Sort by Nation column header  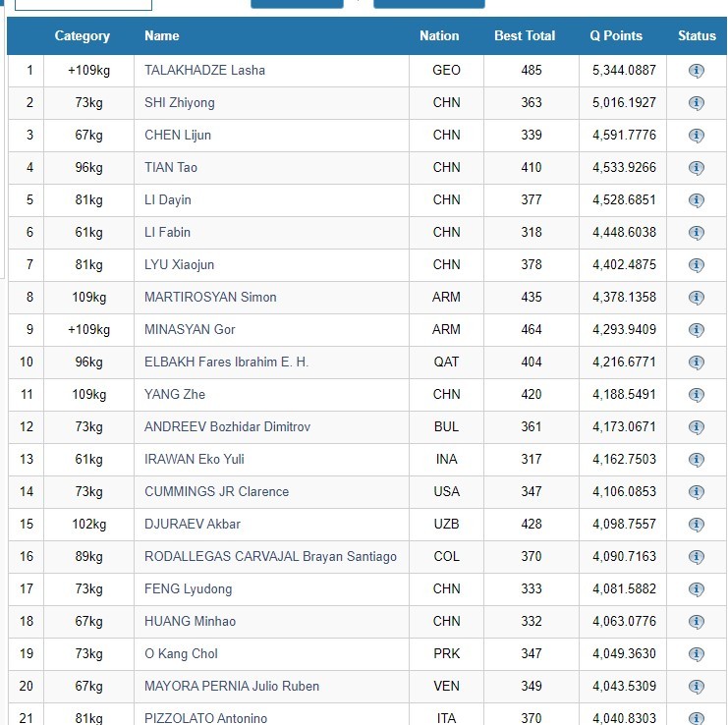click(439, 35)
